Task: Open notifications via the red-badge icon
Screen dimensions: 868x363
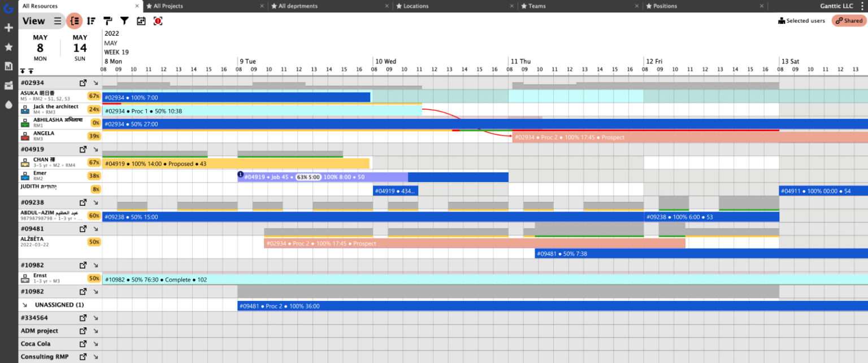Action: click(x=158, y=20)
